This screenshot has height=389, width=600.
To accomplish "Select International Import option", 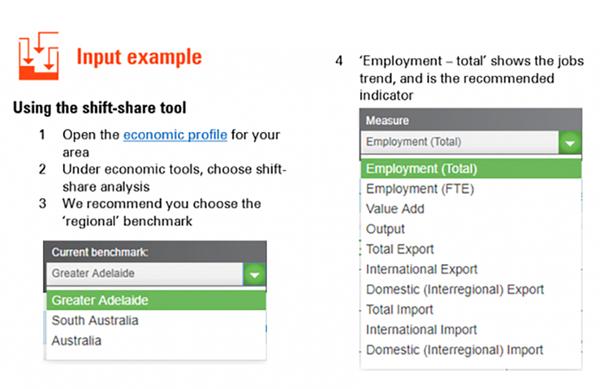I will pos(421,330).
